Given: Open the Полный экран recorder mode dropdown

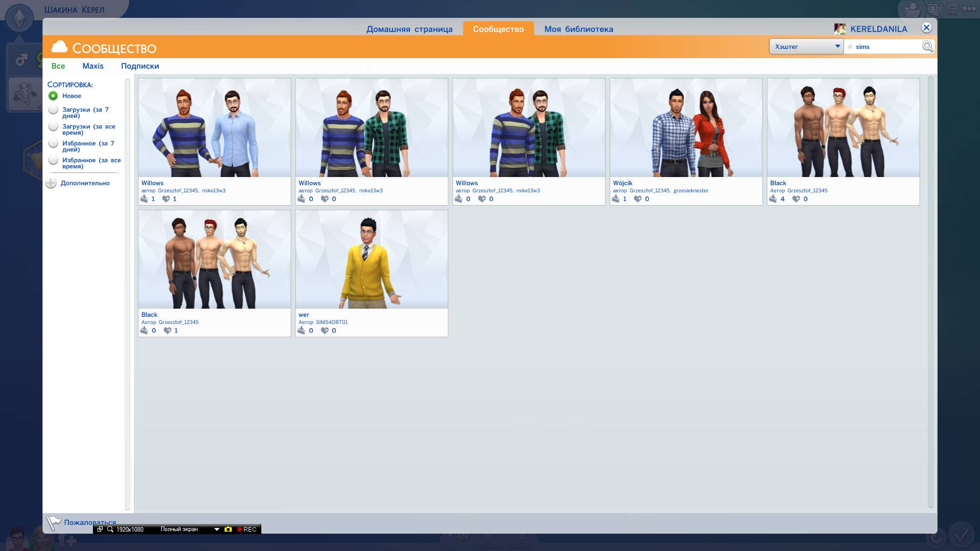Looking at the screenshot, I should pos(216,529).
